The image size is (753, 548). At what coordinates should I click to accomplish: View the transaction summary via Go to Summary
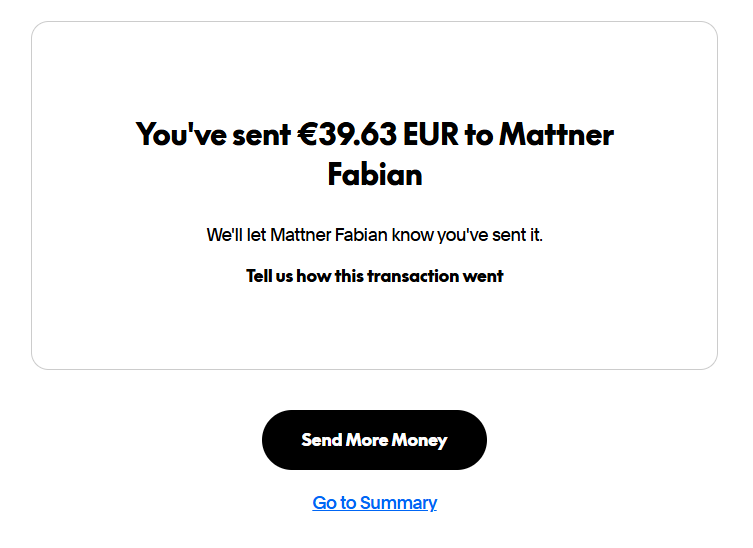(x=374, y=503)
